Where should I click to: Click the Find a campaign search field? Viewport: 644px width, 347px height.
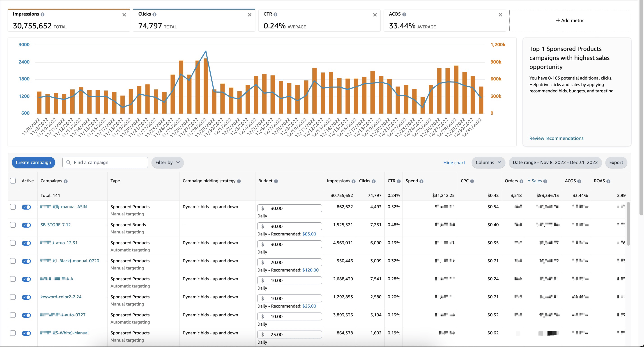point(105,162)
